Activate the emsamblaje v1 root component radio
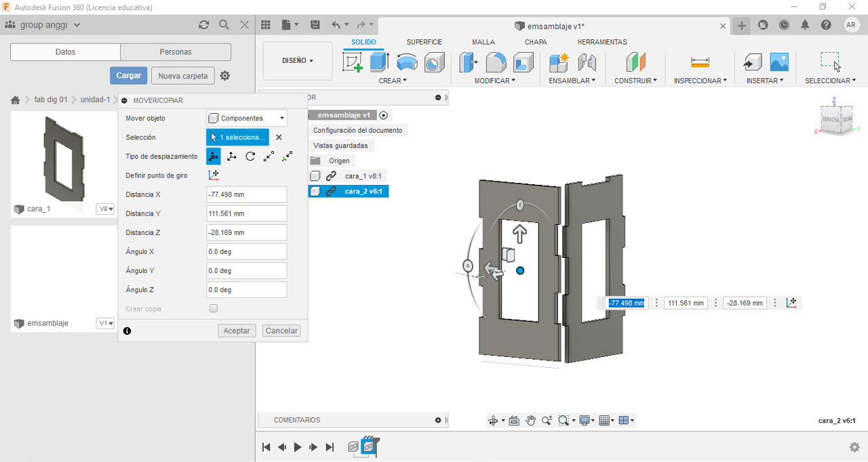This screenshot has height=462, width=868. 383,115
